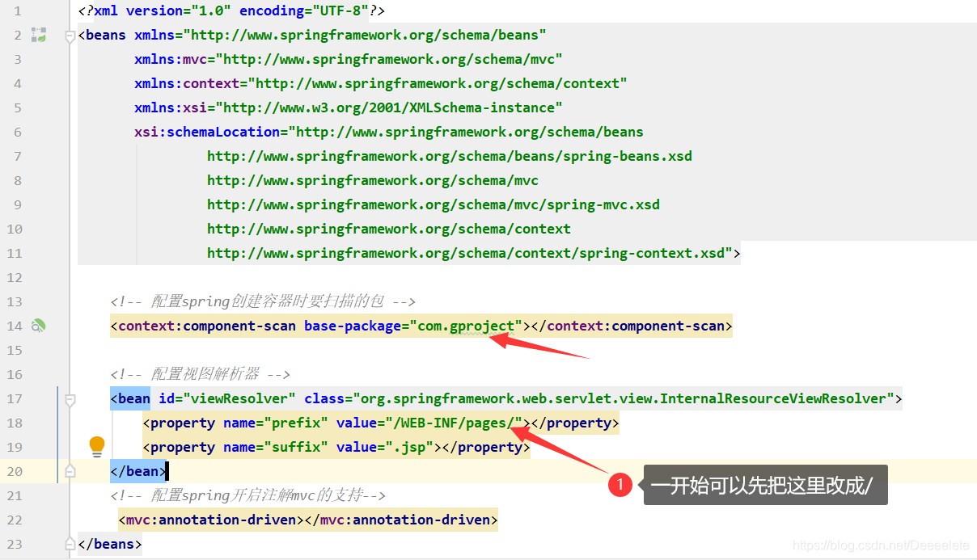The image size is (977, 560).
Task: Click the spring-context.xsd URL on line 11
Action: 470,253
